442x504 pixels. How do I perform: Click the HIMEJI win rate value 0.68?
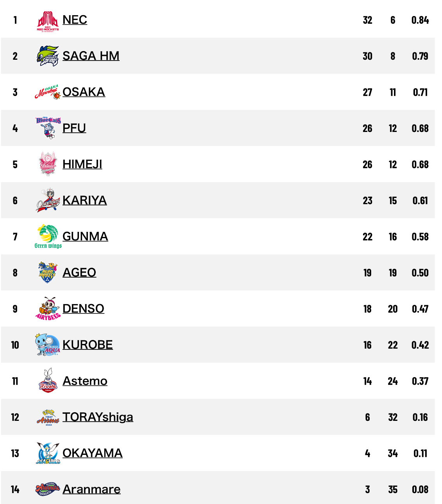[x=420, y=165]
